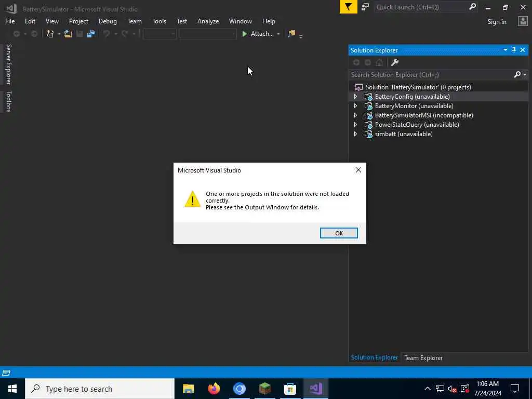Click the yellow warning triangle icon
532x399 pixels.
tap(192, 199)
